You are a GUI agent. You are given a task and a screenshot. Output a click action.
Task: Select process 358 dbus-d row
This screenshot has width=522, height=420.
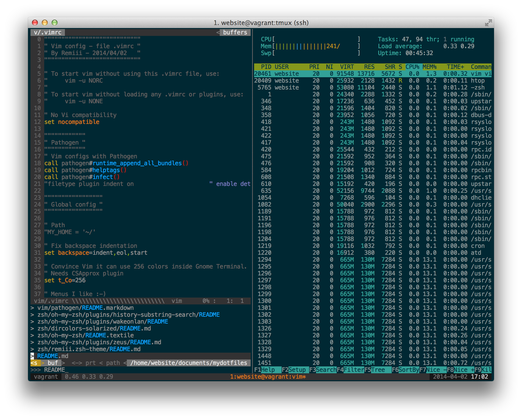pos(373,115)
